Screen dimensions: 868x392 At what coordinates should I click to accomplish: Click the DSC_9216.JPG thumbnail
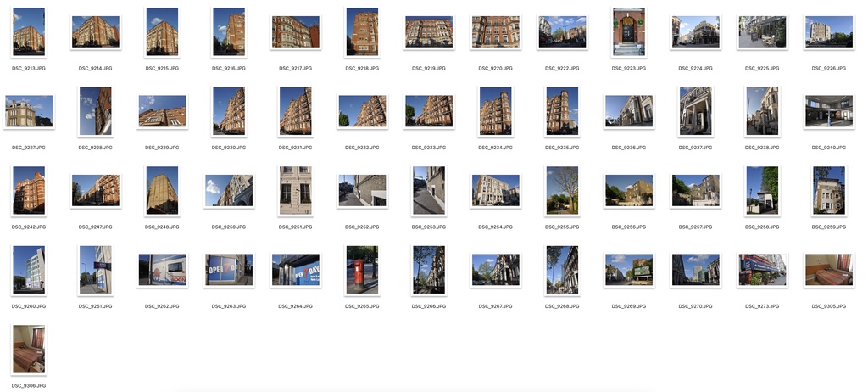[229, 32]
